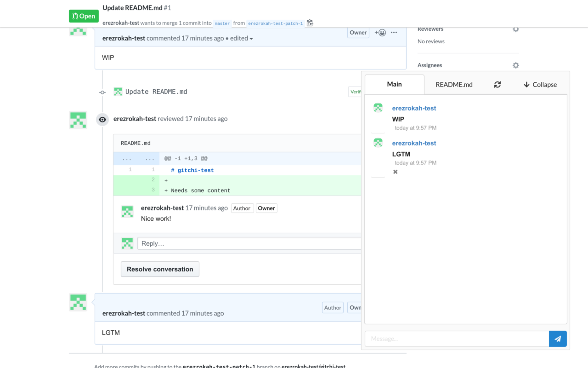The image size is (588, 368).
Task: Click the Reply input field
Action: click(x=249, y=243)
